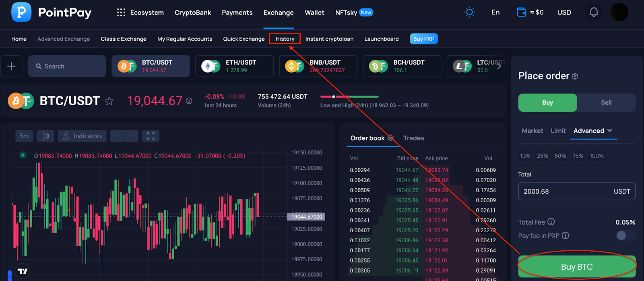Viewport: 644px width, 281px height.
Task: Set order amount to 50%
Action: [560, 156]
